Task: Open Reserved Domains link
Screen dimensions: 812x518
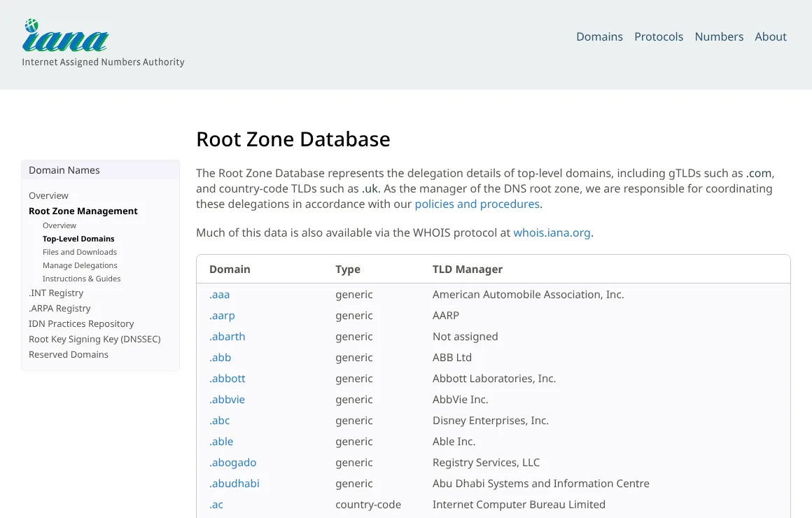Action: point(69,355)
